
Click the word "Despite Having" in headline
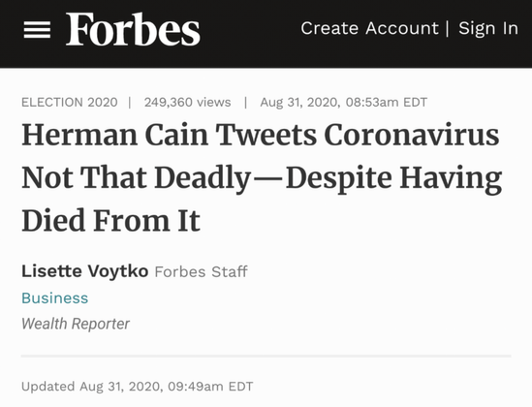(x=393, y=179)
